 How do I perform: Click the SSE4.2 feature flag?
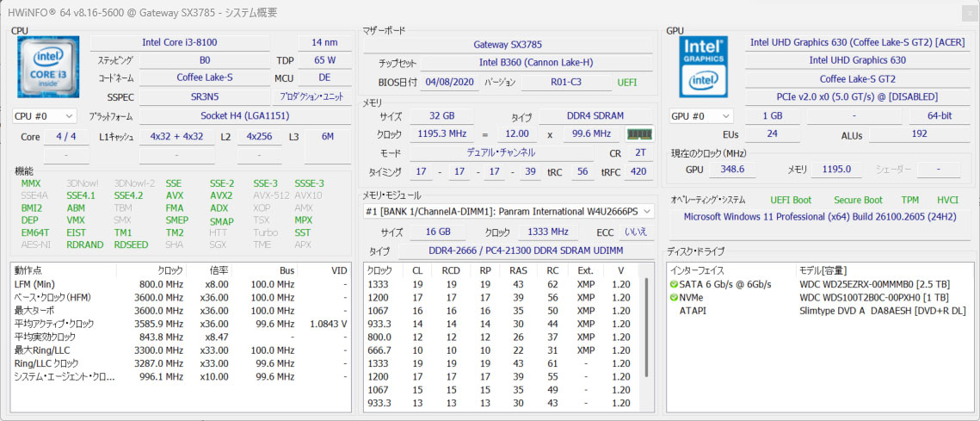[x=128, y=195]
